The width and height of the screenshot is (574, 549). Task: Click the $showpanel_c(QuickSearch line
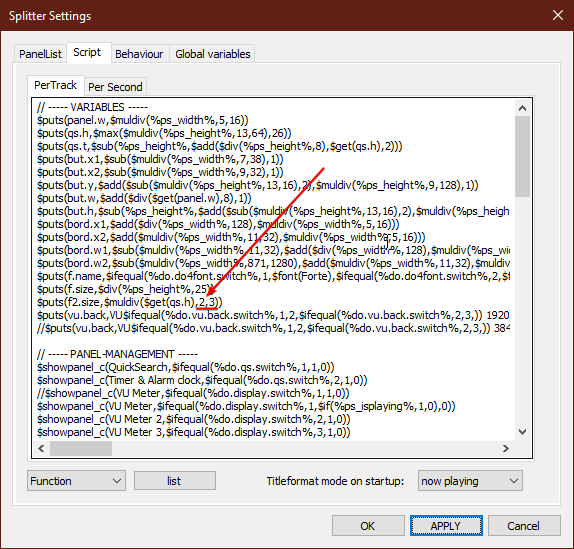(186, 367)
